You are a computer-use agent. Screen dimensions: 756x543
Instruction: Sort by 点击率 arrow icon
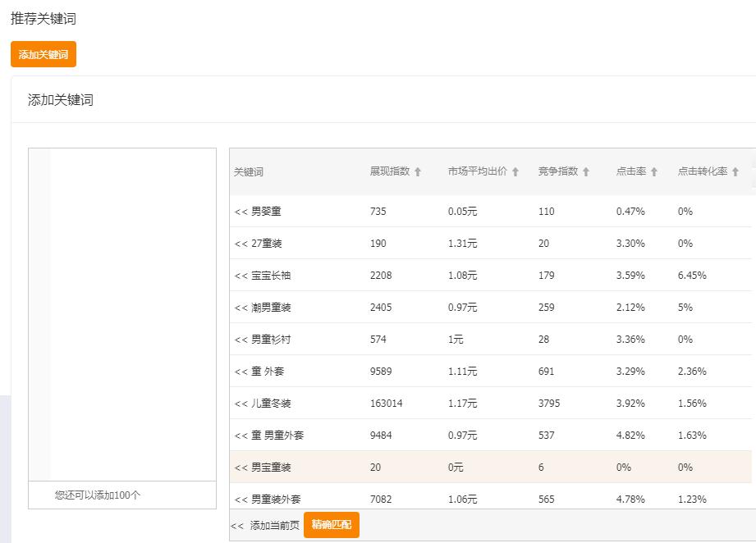pyautogui.click(x=653, y=171)
